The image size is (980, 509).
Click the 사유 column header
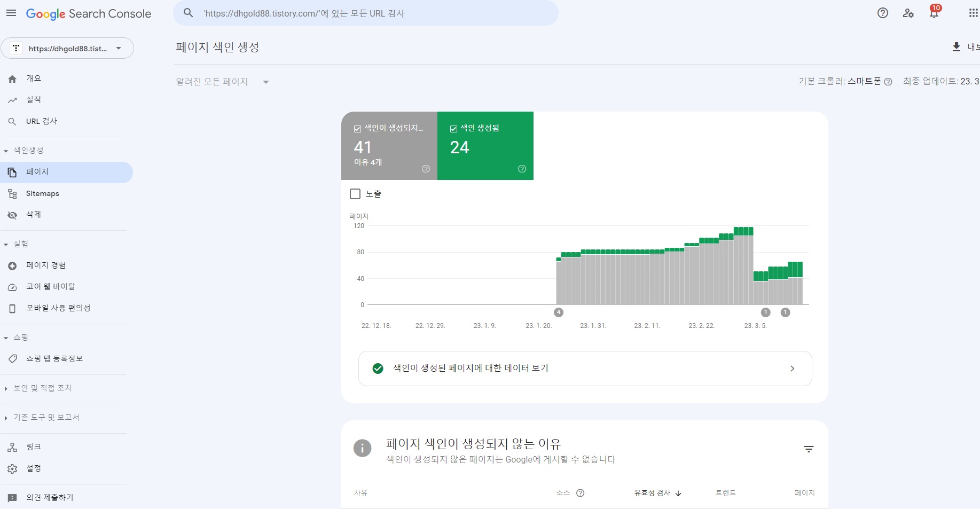360,493
